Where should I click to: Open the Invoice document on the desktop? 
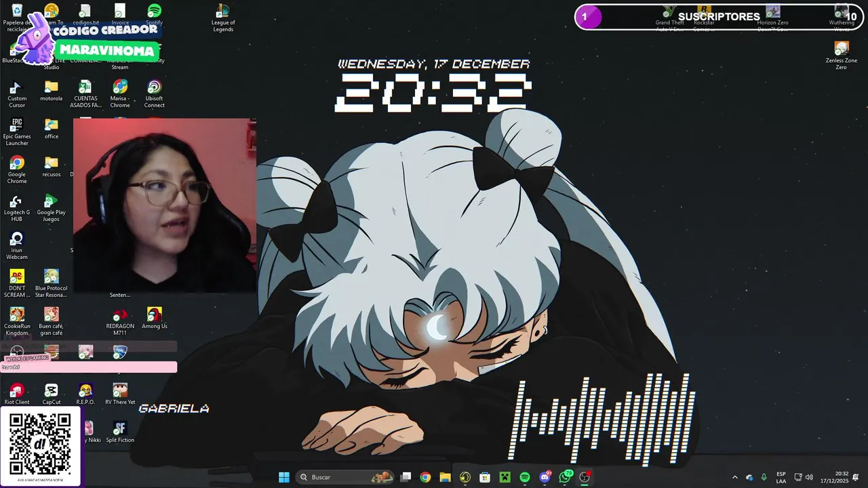[120, 15]
